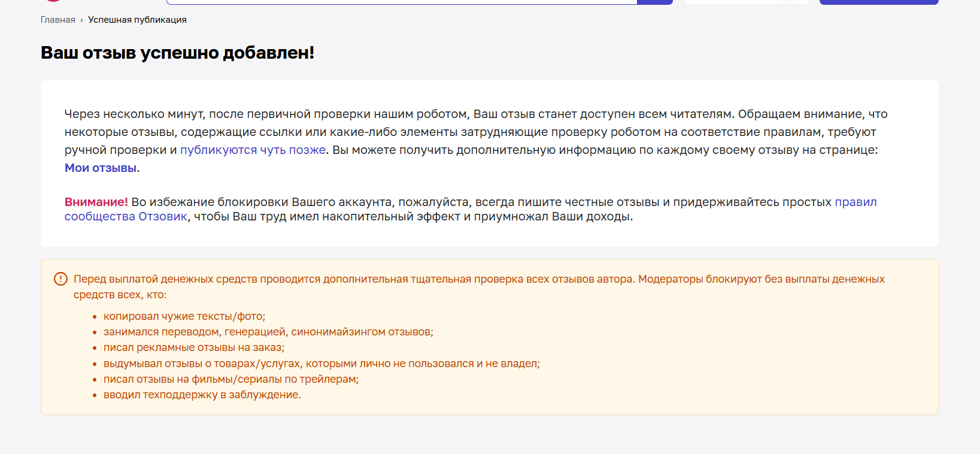Click the breadcrumb separator chevron

click(x=81, y=20)
